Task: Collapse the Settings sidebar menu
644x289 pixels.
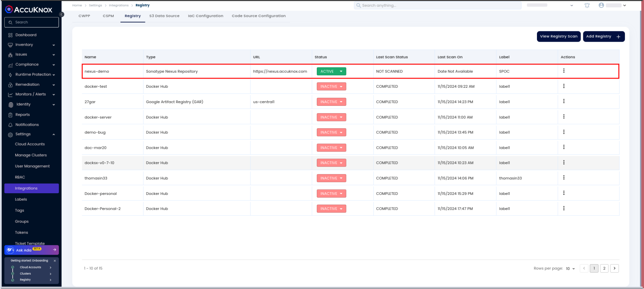Action: coord(54,134)
